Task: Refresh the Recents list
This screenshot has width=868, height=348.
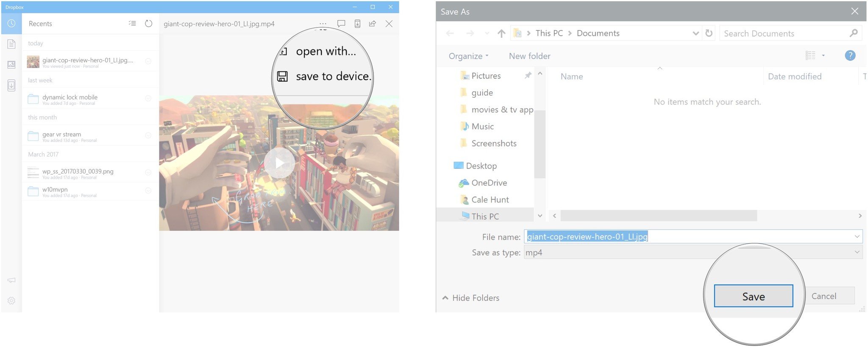Action: tap(148, 24)
